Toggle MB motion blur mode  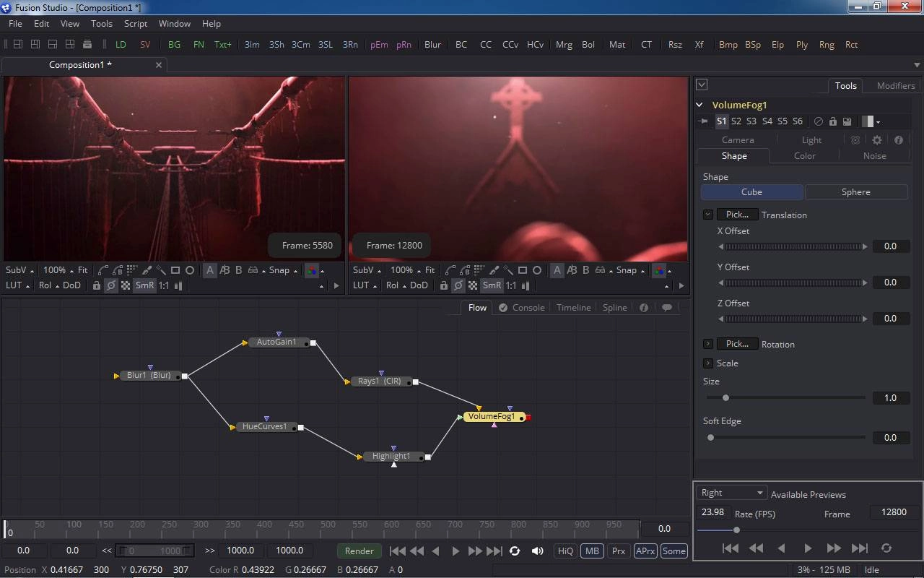[x=592, y=551]
